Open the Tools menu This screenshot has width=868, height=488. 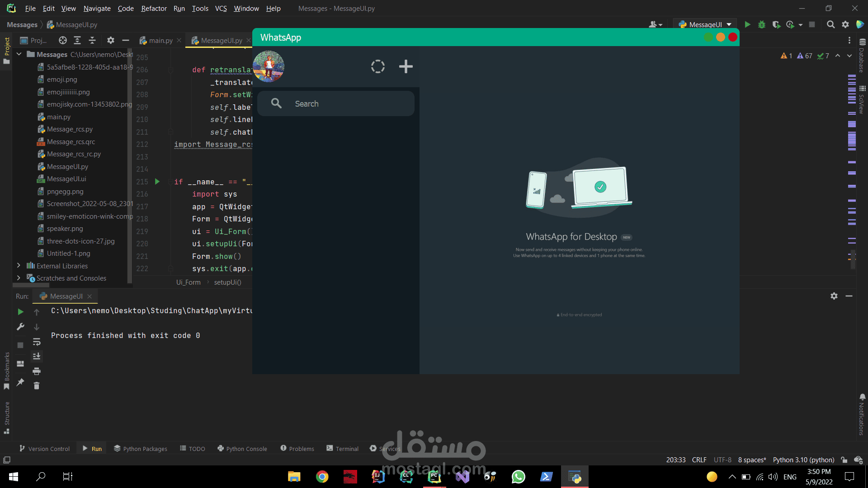coord(200,8)
